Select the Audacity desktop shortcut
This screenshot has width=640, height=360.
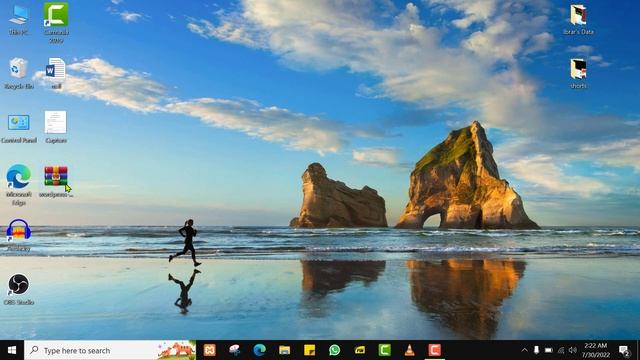(18, 235)
